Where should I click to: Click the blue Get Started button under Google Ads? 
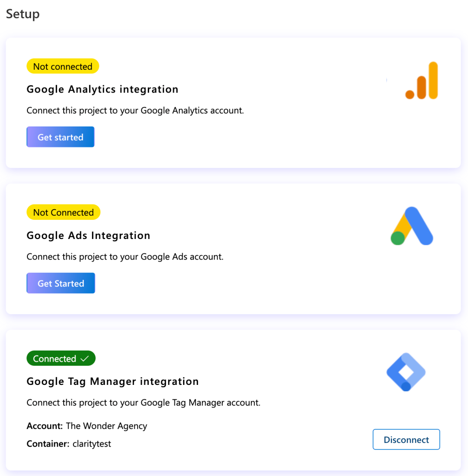coord(60,283)
